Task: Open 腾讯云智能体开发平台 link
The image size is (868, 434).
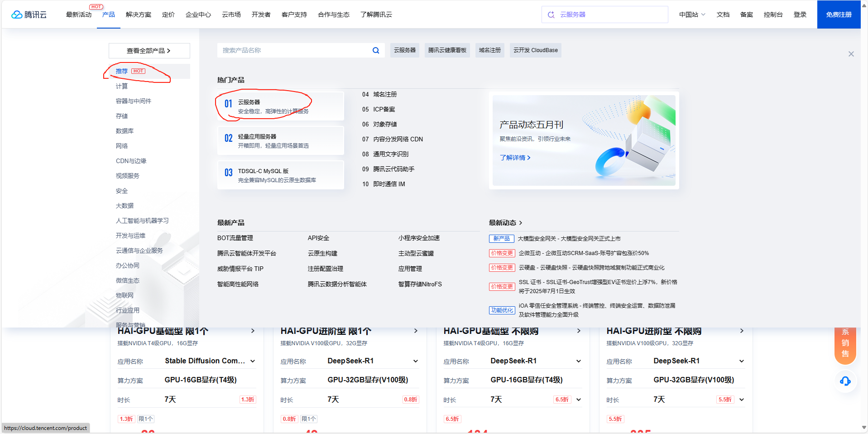Action: 247,254
